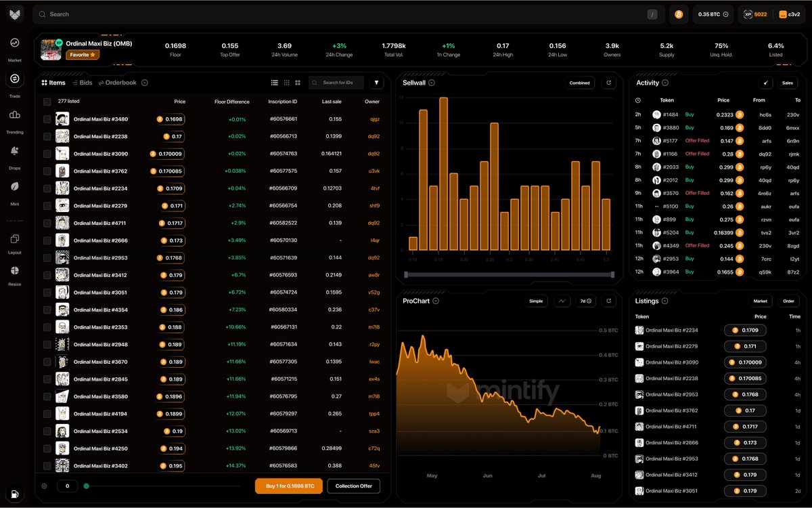The width and height of the screenshot is (812, 508).
Task: Open the Combined sellwall mode selector
Action: click(579, 83)
